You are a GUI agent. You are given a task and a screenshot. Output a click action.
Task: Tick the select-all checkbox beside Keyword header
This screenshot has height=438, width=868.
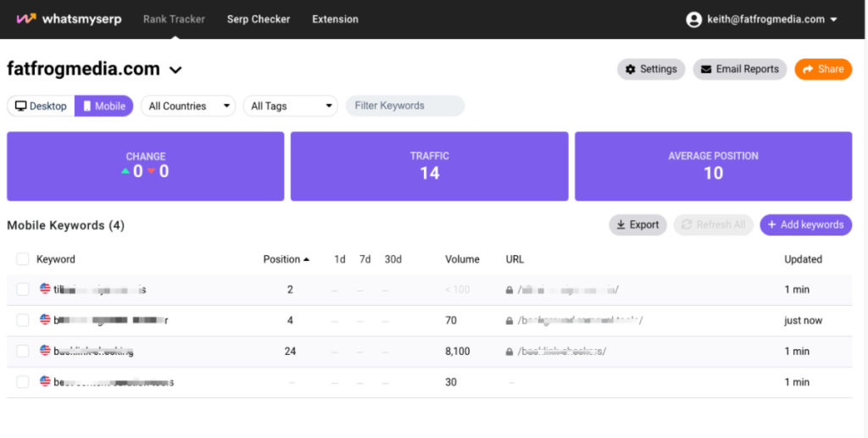coord(23,259)
